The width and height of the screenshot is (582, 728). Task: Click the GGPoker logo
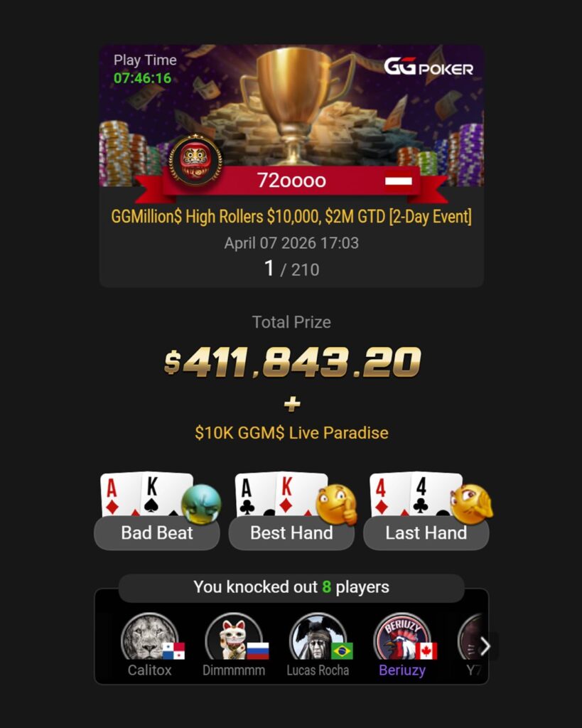[x=429, y=68]
